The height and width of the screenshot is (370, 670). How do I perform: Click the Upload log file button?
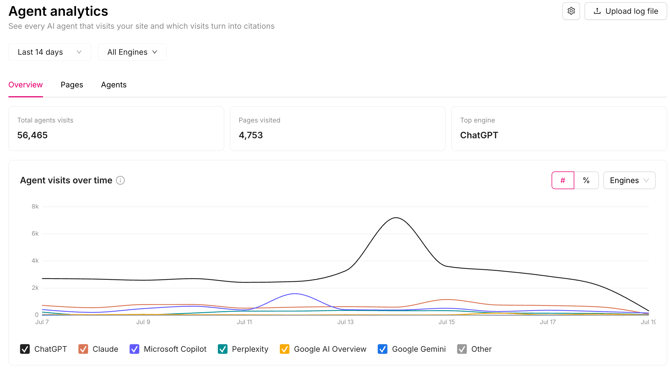click(626, 11)
